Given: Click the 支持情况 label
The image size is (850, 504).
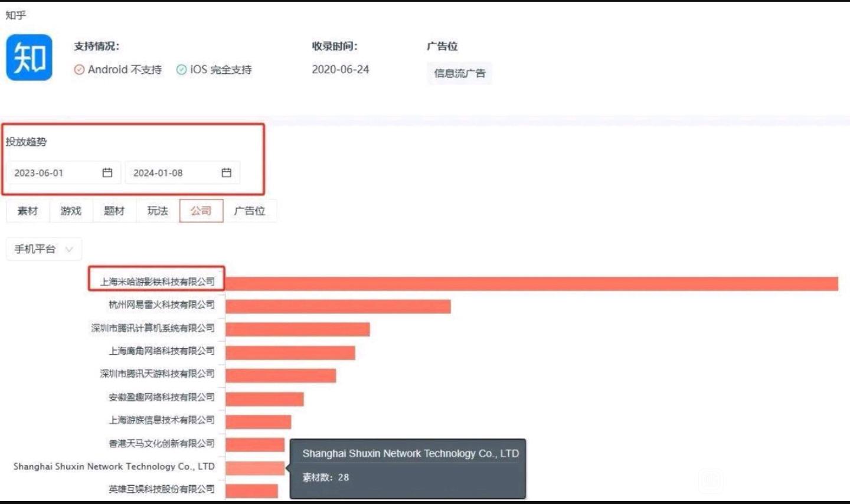Looking at the screenshot, I should [96, 46].
